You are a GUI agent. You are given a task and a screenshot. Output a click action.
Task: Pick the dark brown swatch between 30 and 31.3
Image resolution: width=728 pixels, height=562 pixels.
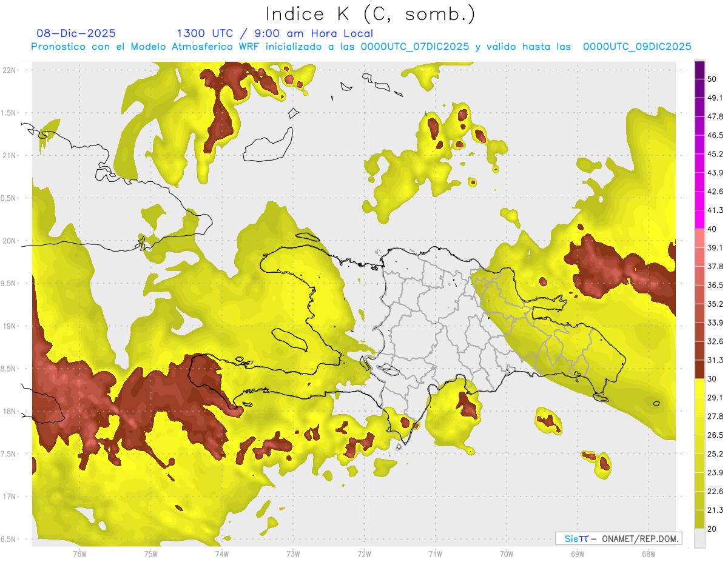pyautogui.click(x=699, y=369)
